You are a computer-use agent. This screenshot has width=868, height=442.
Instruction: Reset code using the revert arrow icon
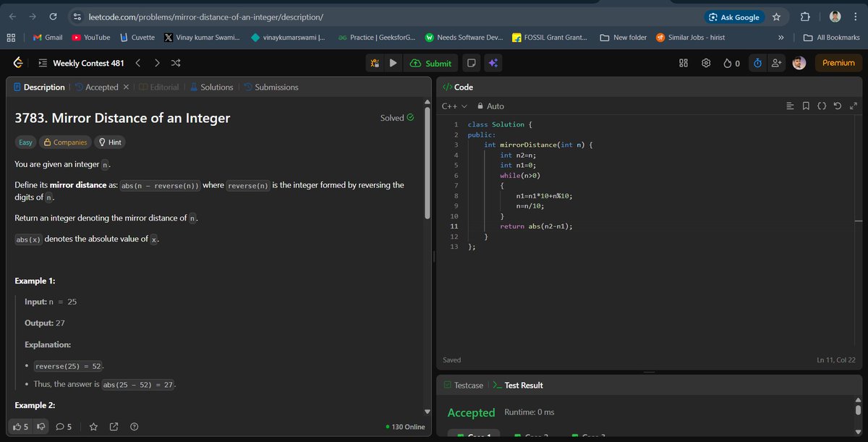tap(838, 106)
